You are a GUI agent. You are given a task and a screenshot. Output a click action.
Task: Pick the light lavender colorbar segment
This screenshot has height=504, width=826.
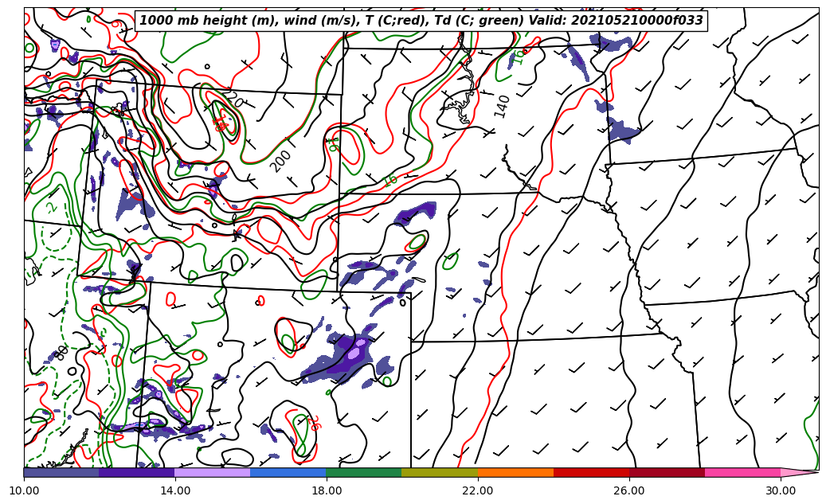tap(213, 472)
